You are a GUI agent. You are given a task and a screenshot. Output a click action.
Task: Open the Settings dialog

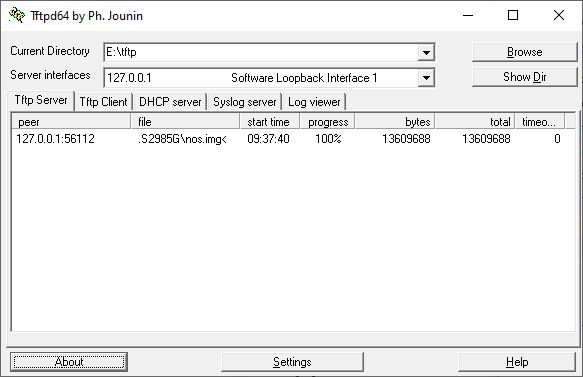coord(292,362)
